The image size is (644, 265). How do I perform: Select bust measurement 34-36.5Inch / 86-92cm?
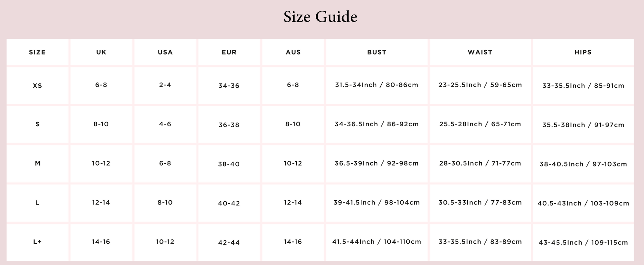[x=377, y=124]
